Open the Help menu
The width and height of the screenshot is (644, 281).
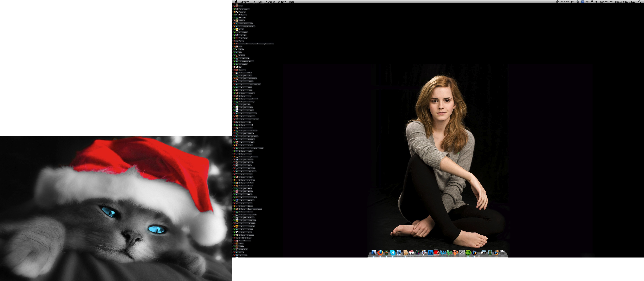[292, 2]
